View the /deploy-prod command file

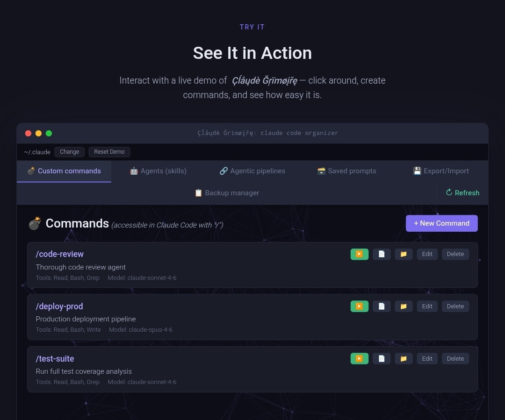381,306
